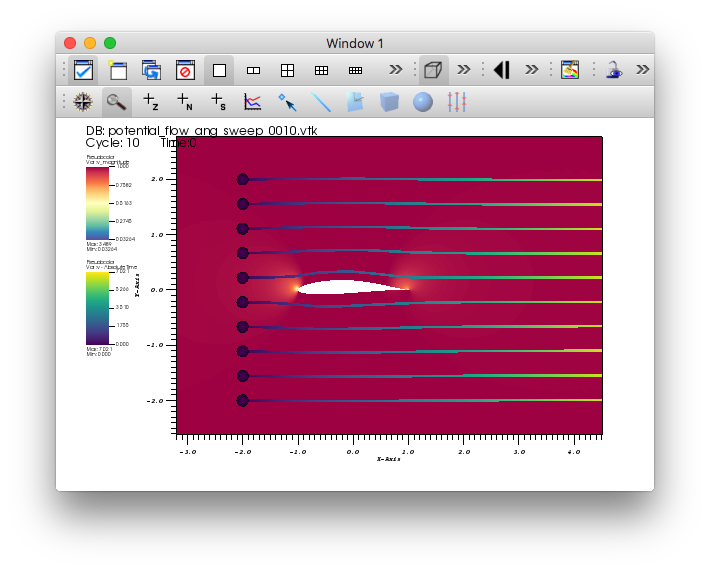Select the spreadsheet pick (+S) tool
The width and height of the screenshot is (710, 571).
click(218, 101)
